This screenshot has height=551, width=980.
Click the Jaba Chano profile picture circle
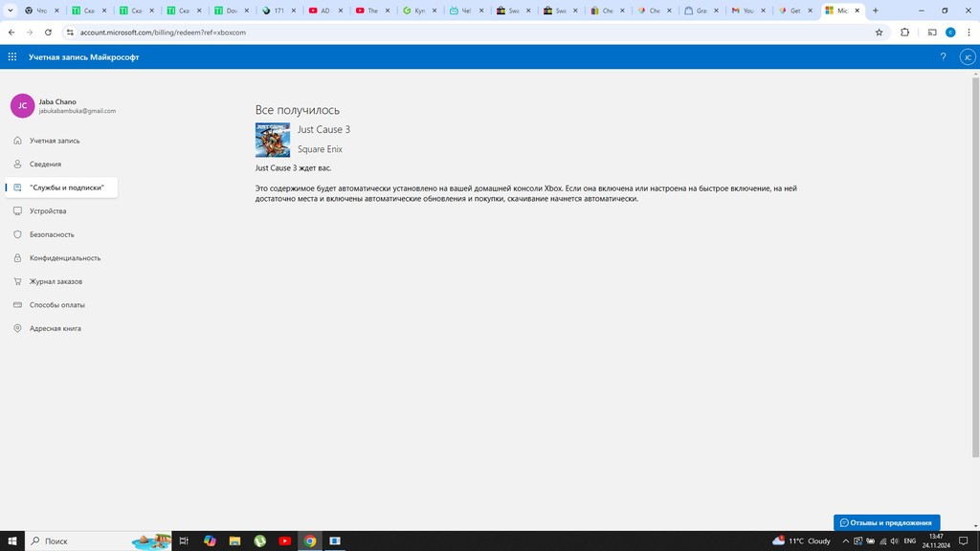coord(23,105)
